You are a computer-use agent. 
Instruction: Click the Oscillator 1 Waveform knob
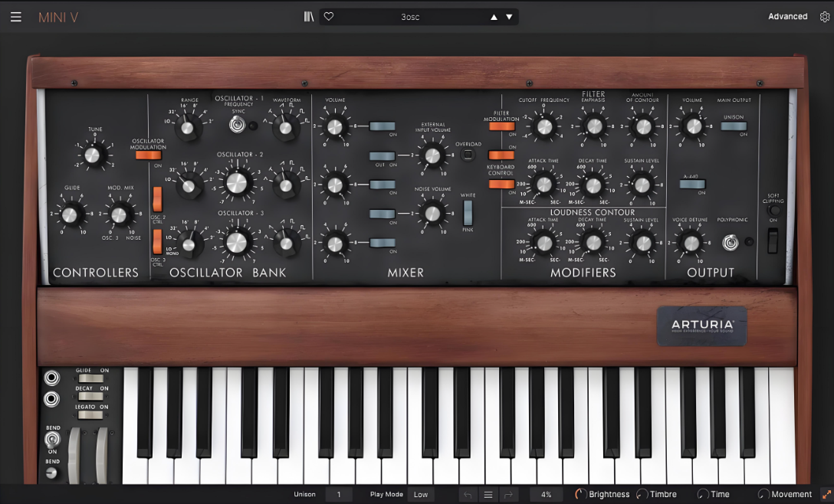(x=286, y=128)
